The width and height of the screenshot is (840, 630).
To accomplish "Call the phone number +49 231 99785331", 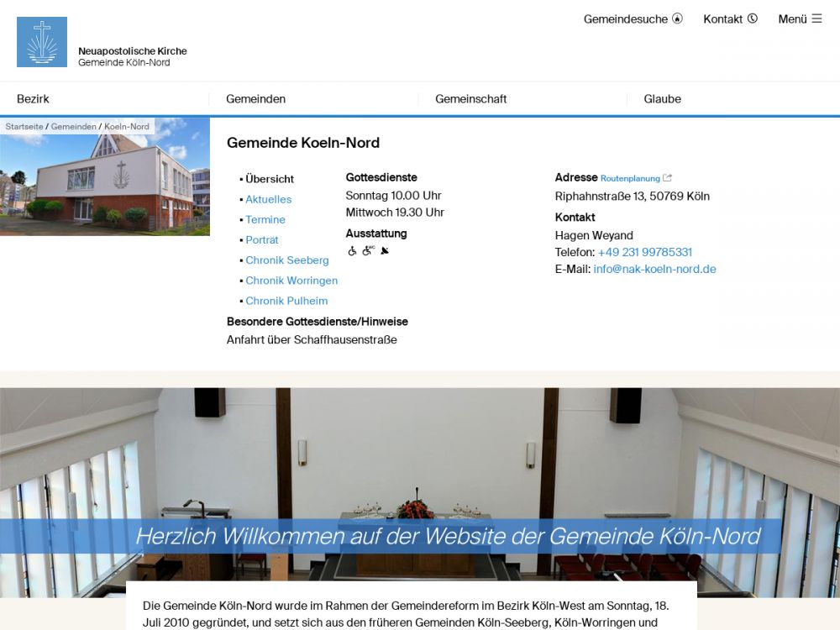I will point(644,253).
